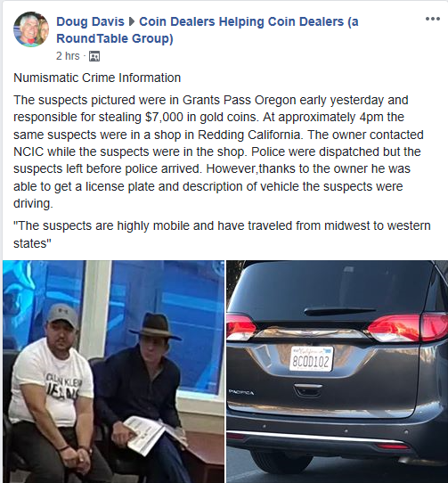
Task: Click the van's right red tail light
Action: pyautogui.click(x=408, y=328)
